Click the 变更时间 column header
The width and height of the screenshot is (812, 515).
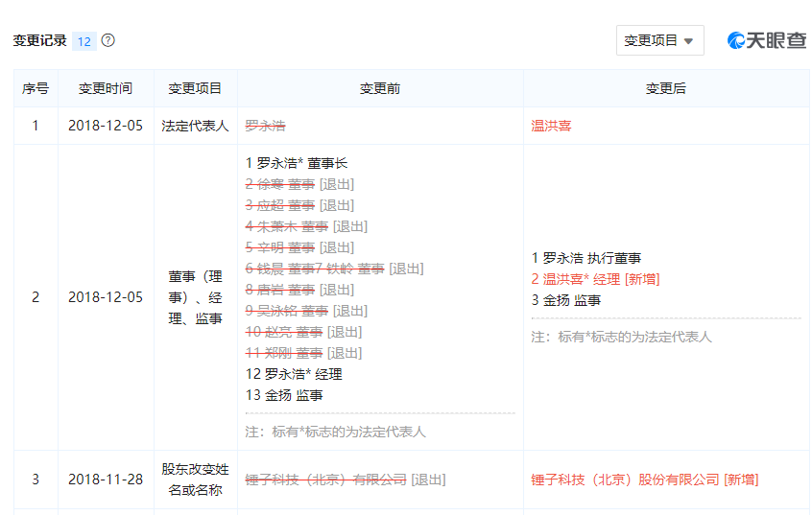106,88
